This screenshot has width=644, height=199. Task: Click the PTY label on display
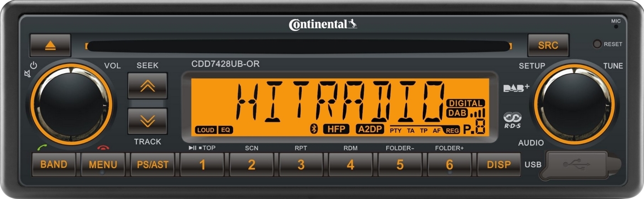[x=395, y=131]
